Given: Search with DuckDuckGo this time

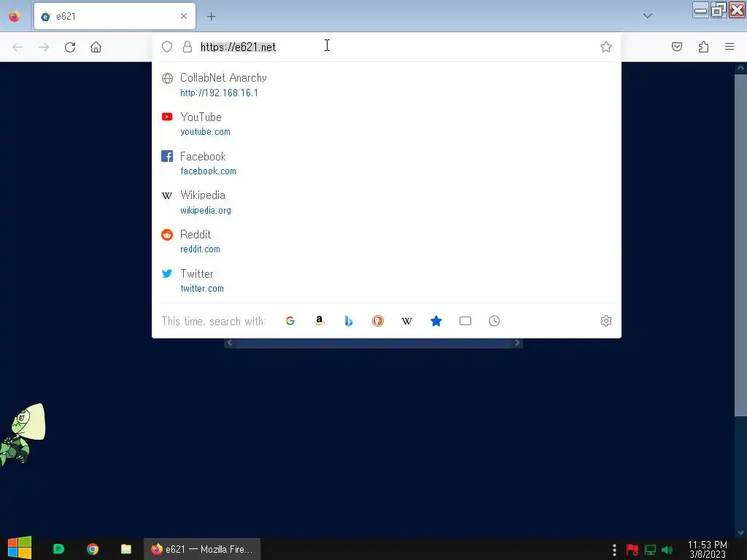Looking at the screenshot, I should click(378, 321).
